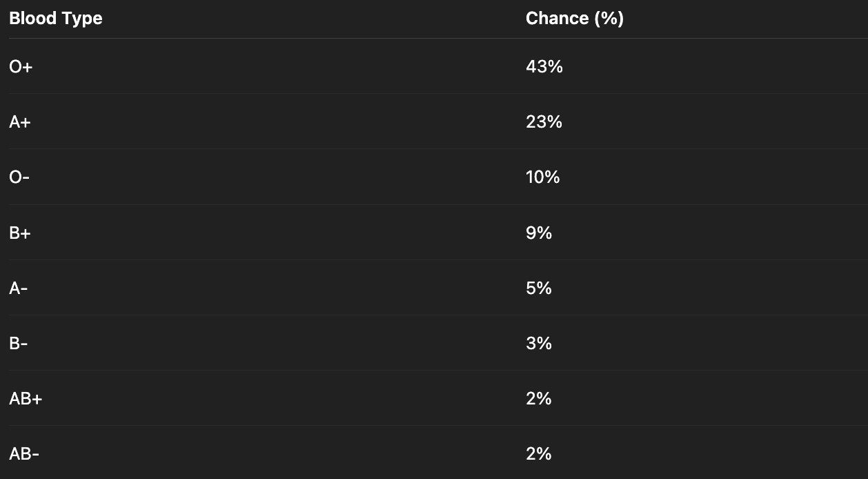Select the A+ blood type cell
Image resolution: width=868 pixels, height=479 pixels.
click(x=20, y=122)
